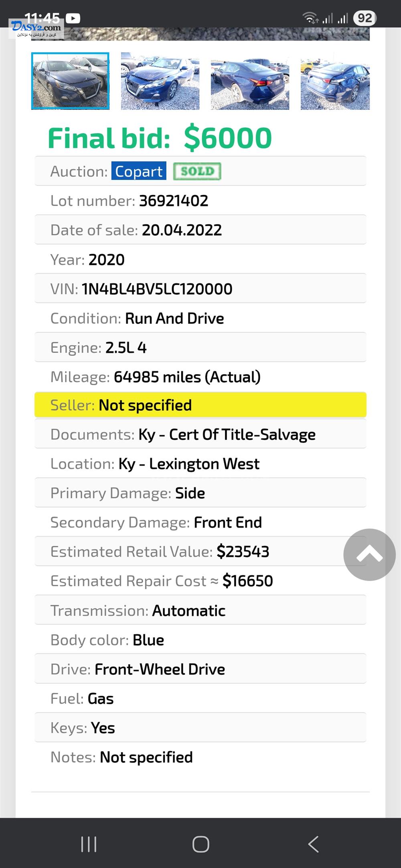
Task: Tap the YouTube status bar icon
Action: click(x=73, y=18)
